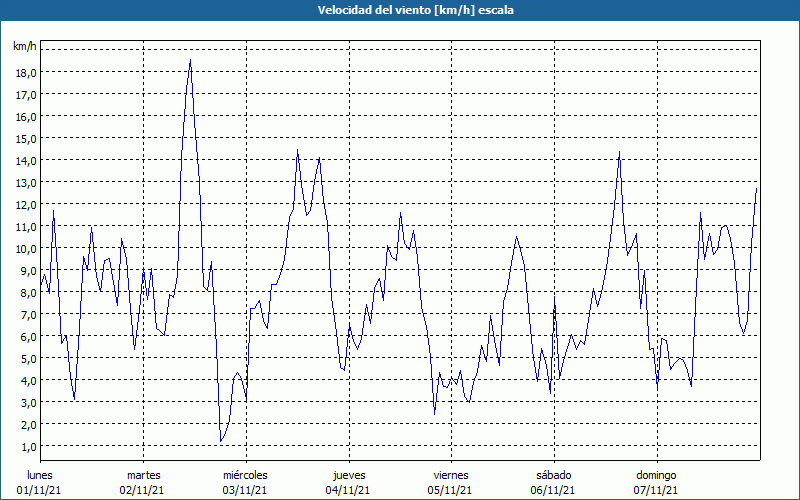The height and width of the screenshot is (500, 800).
Task: Click the '1,0' y-axis value
Action: click(x=29, y=447)
